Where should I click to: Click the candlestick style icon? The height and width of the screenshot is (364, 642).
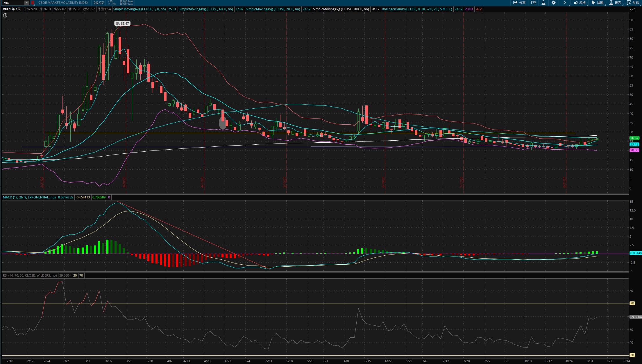(x=576, y=3)
